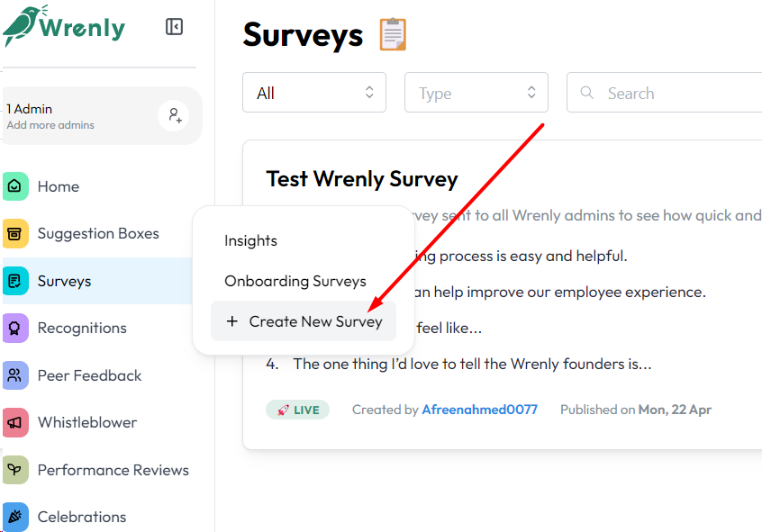Viewport: 762px width, 532px height.
Task: Select Insights from the Surveys submenu
Action: 250,240
